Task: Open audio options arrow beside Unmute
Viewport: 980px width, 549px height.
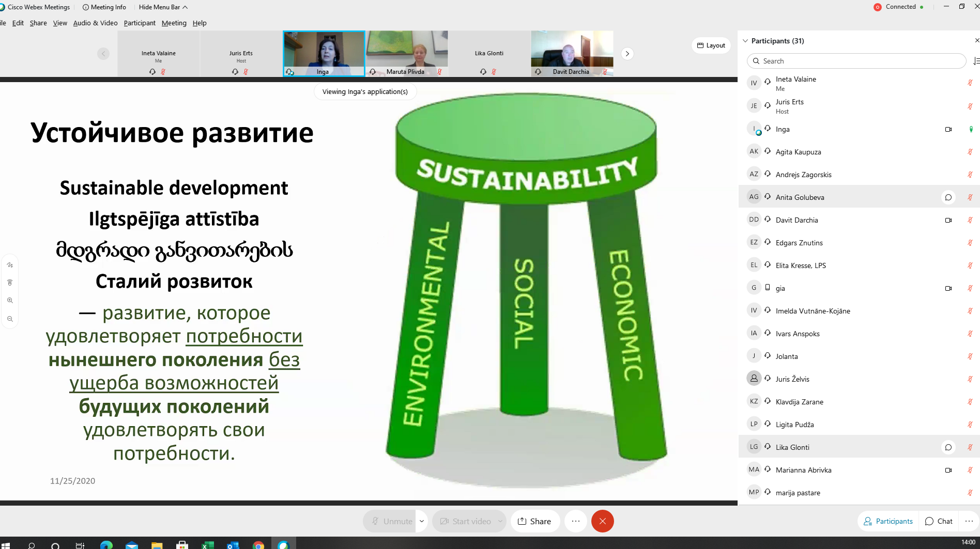Action: point(422,521)
